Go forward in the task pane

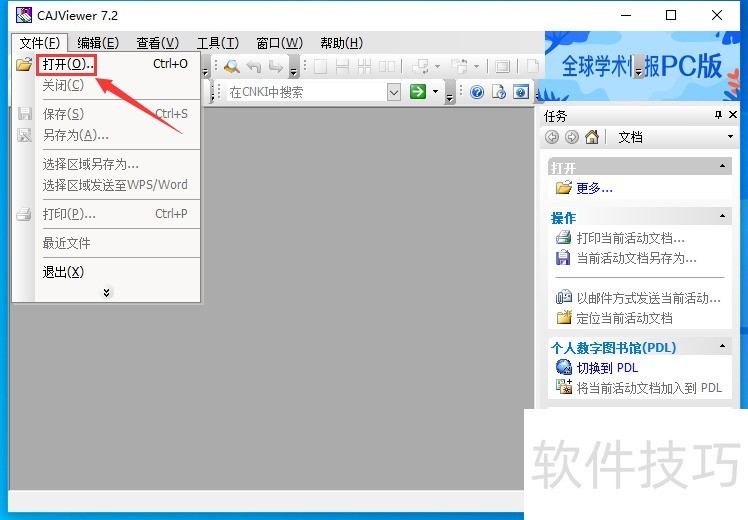click(571, 137)
